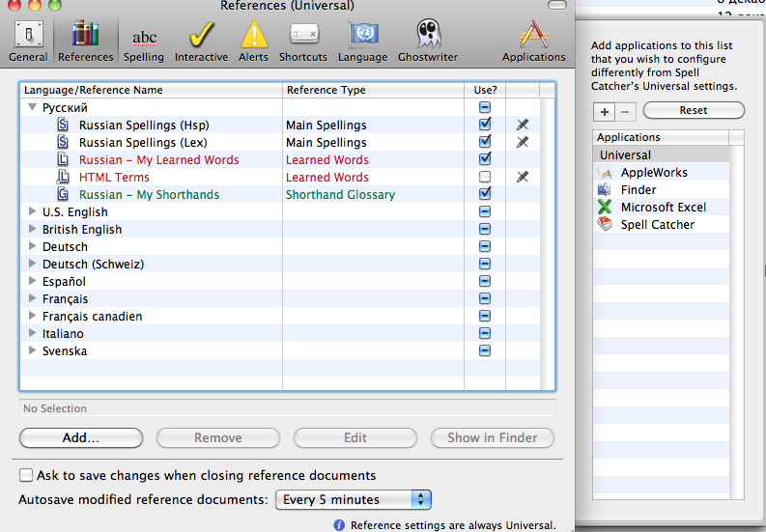Select the Spelling toolbar icon

coord(144,42)
